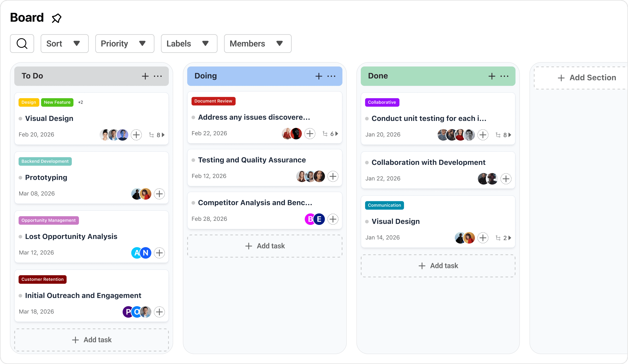Image resolution: width=628 pixels, height=364 pixels.
Task: Open the Labels filter dropdown
Action: (189, 44)
